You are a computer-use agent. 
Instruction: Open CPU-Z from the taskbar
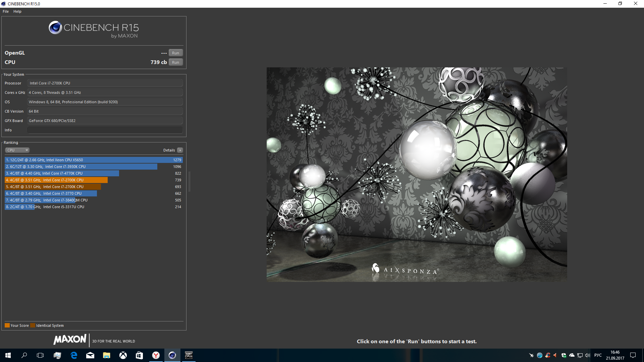tap(189, 355)
